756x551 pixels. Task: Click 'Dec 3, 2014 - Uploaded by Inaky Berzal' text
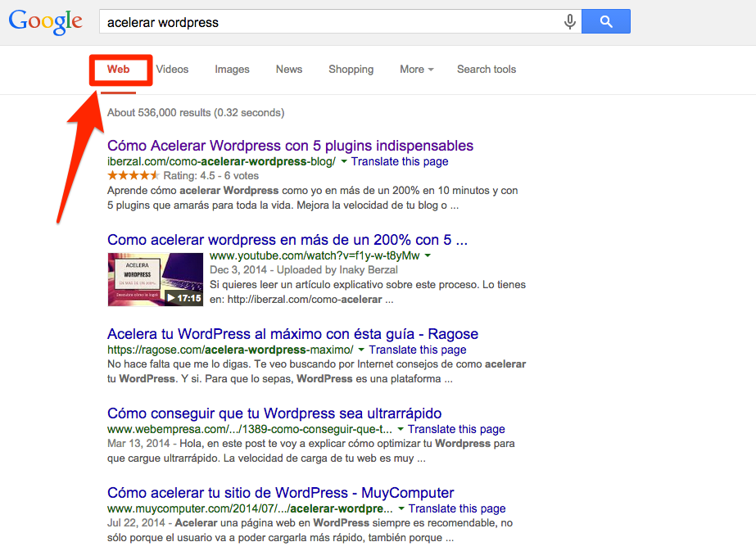pyautogui.click(x=304, y=270)
